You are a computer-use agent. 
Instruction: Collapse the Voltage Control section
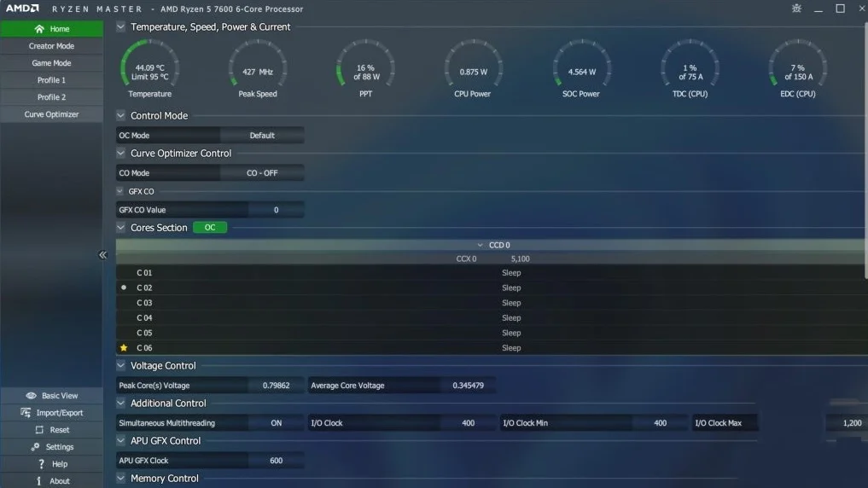coord(120,366)
